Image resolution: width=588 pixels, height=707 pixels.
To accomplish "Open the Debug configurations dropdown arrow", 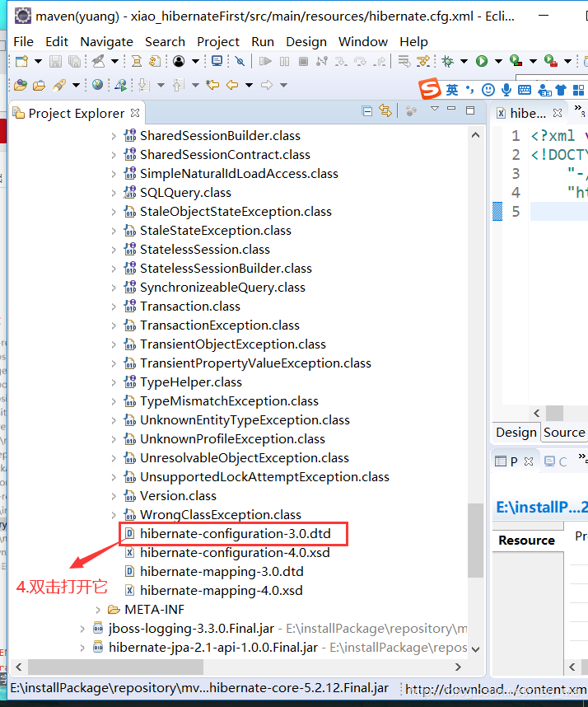I will point(464,61).
